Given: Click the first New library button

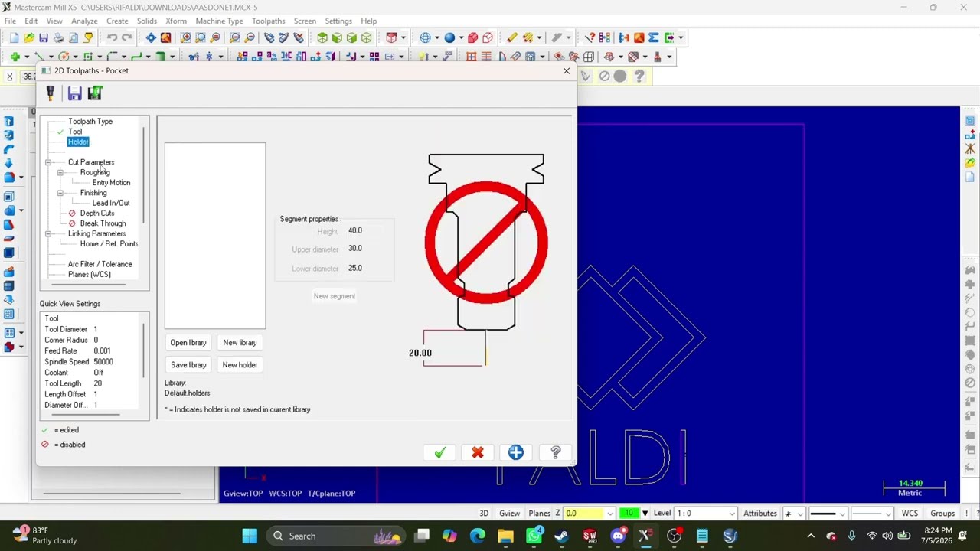Looking at the screenshot, I should tap(240, 343).
